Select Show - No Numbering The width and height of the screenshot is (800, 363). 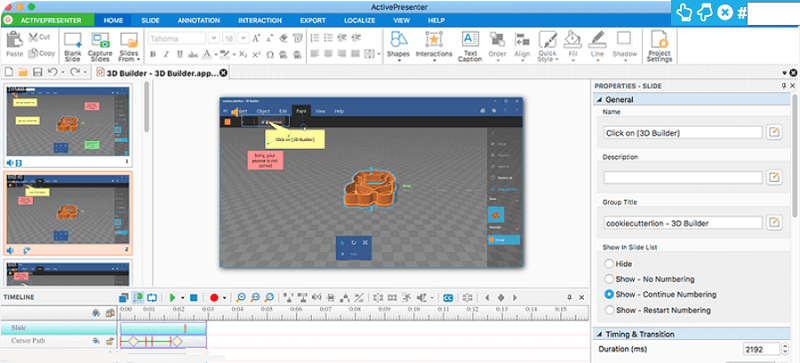point(609,279)
